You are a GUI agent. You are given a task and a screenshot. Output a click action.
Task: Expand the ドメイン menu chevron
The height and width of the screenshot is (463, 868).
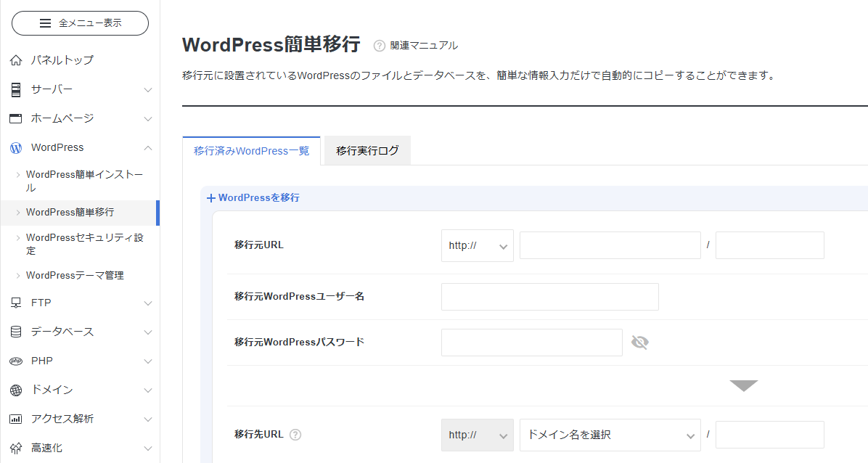coord(148,390)
